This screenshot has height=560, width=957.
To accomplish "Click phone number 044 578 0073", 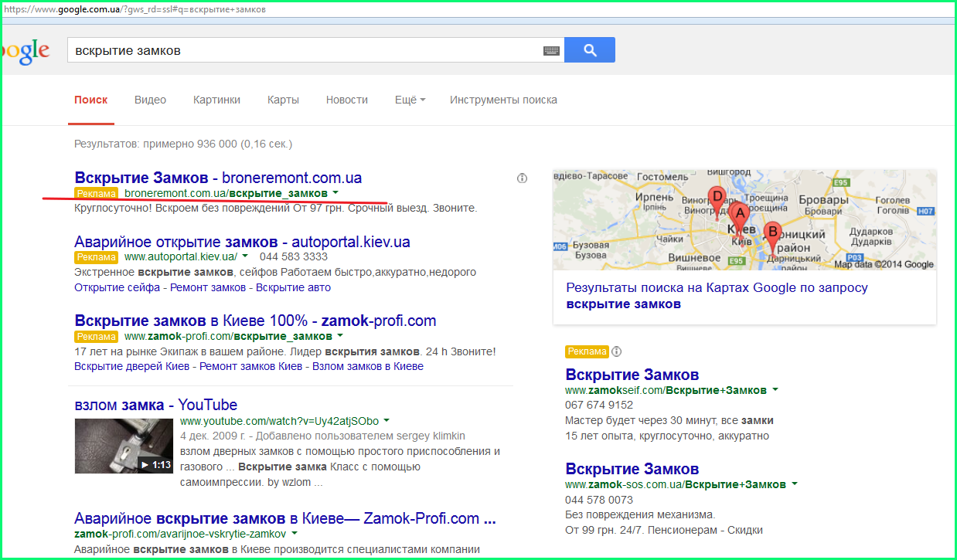I will pyautogui.click(x=599, y=500).
